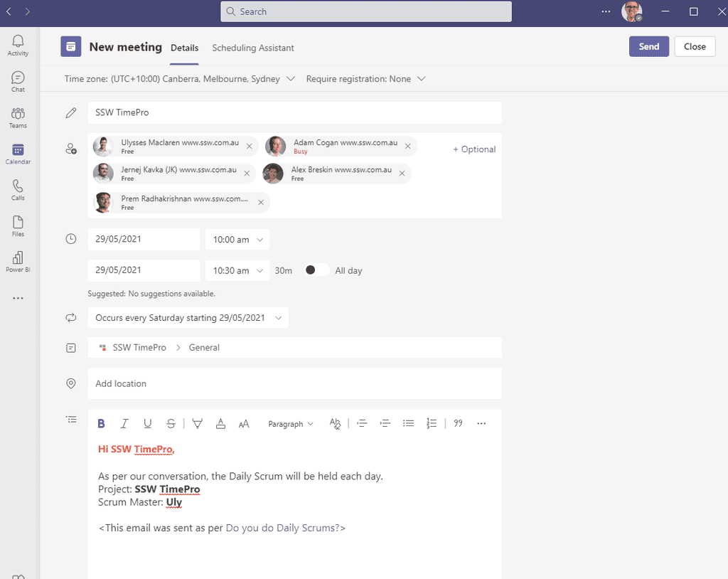Screen dimensions: 728x579
Task: Insert a bulleted list in description
Action: 408,423
